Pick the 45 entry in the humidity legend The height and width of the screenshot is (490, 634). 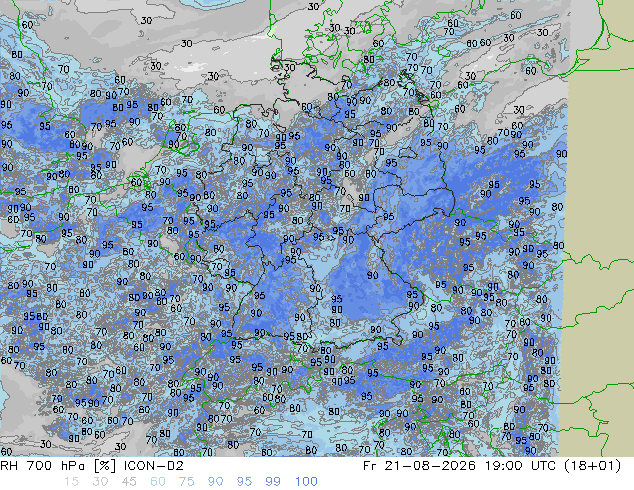129,482
